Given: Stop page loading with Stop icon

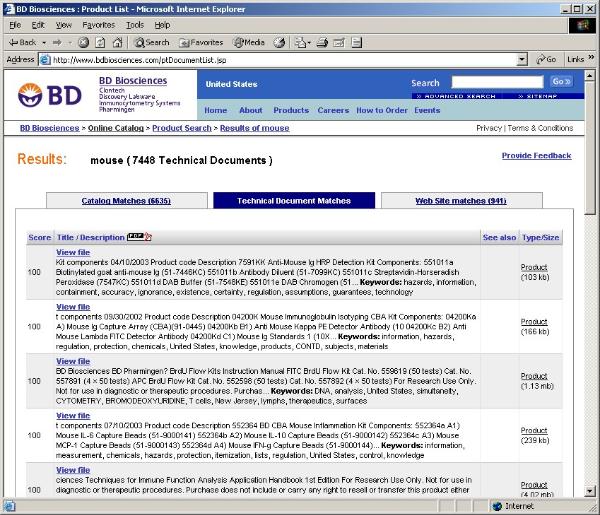Looking at the screenshot, I should (x=83, y=42).
